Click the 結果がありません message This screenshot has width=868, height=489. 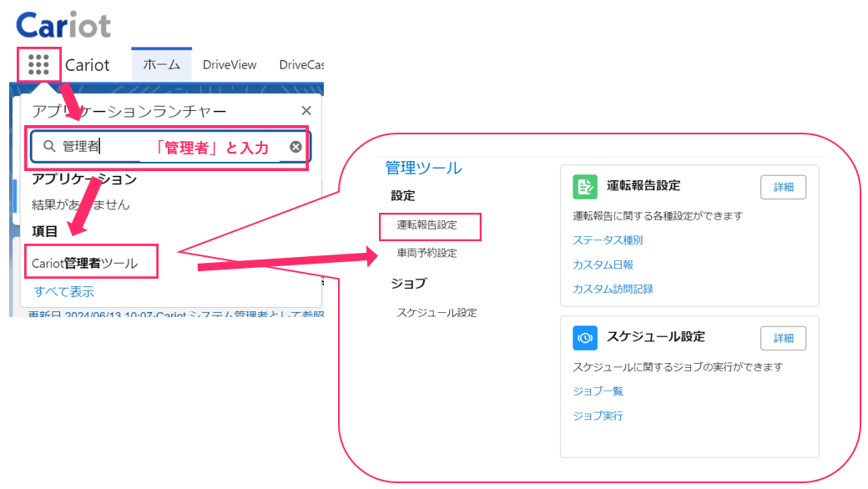pos(81,204)
